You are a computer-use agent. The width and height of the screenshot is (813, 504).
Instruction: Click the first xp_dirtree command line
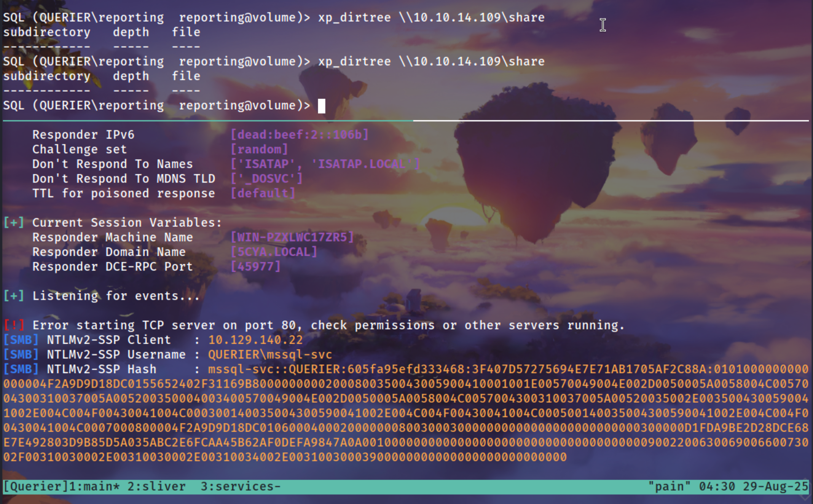(x=431, y=18)
